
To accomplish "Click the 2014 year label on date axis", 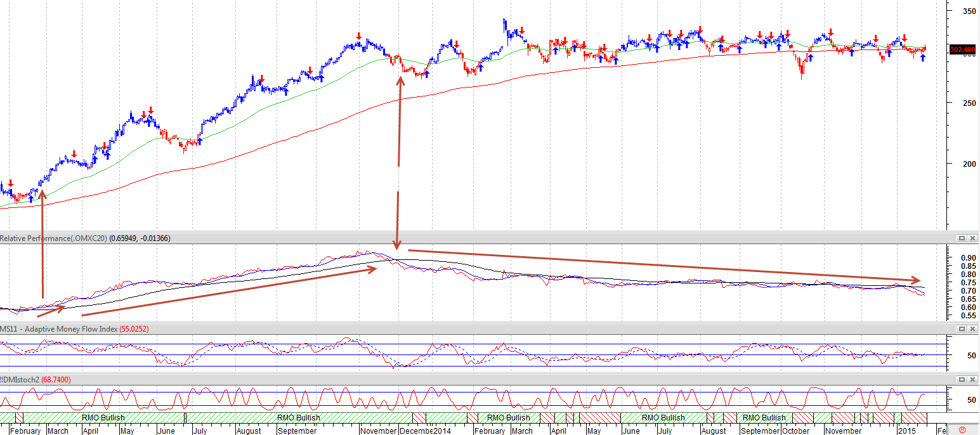I will click(442, 431).
